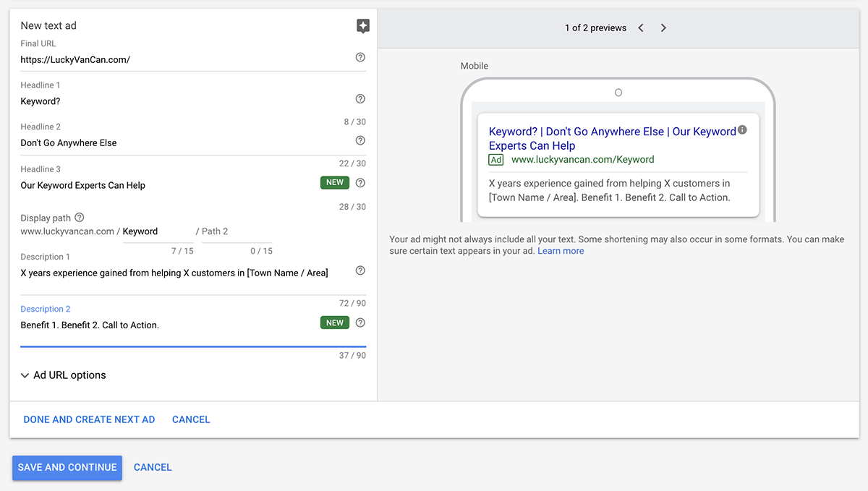Click help icon beside Headline 1
Image resolution: width=868 pixels, height=491 pixels.
click(360, 99)
